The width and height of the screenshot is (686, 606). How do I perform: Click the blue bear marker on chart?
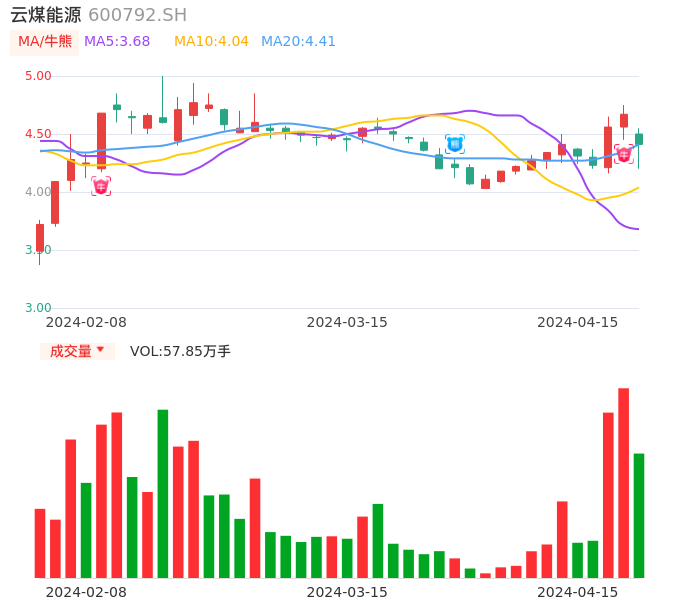pyautogui.click(x=455, y=144)
